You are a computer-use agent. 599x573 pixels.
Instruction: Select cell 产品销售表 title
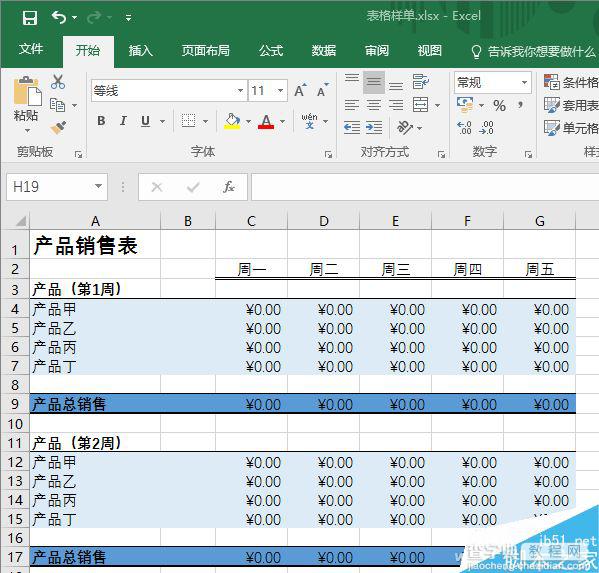tap(95, 245)
